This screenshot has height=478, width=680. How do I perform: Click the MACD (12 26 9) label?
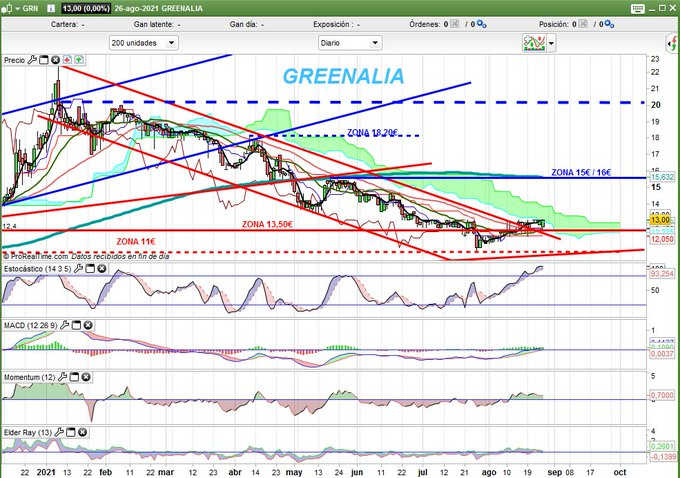pos(30,325)
